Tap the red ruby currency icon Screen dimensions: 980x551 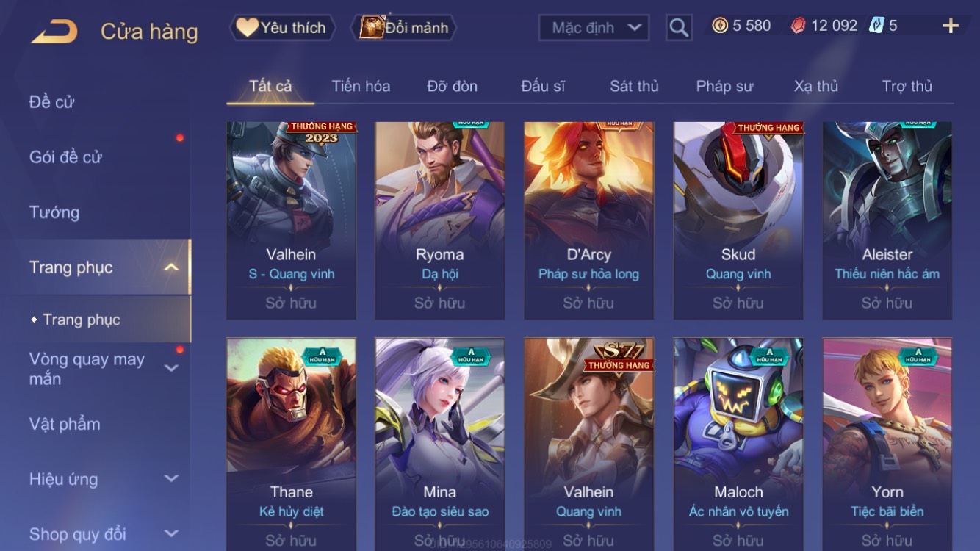click(x=799, y=26)
